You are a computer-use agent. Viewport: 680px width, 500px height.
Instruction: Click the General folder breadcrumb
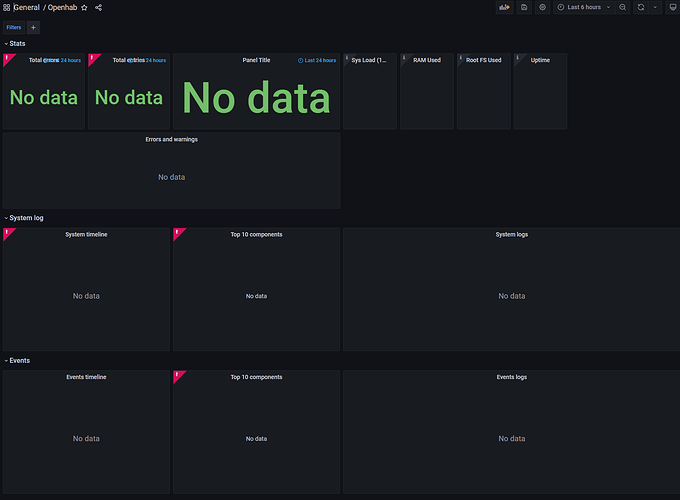point(26,7)
